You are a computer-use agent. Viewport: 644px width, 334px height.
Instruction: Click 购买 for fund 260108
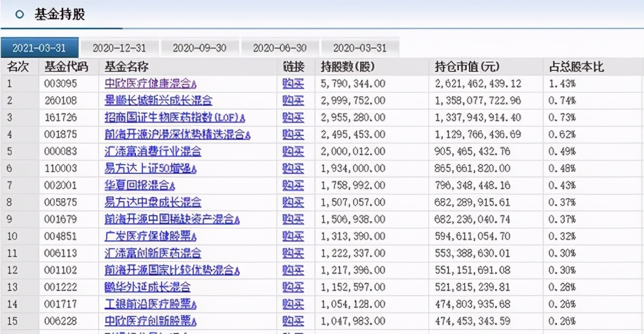tap(293, 100)
